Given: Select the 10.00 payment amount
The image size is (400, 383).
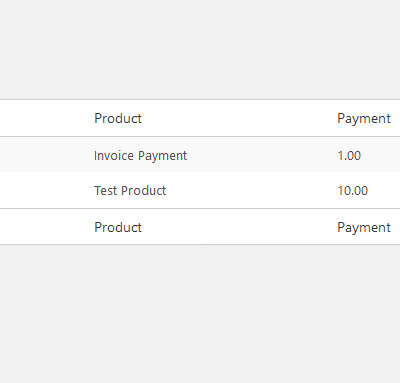Looking at the screenshot, I should pos(353,191).
